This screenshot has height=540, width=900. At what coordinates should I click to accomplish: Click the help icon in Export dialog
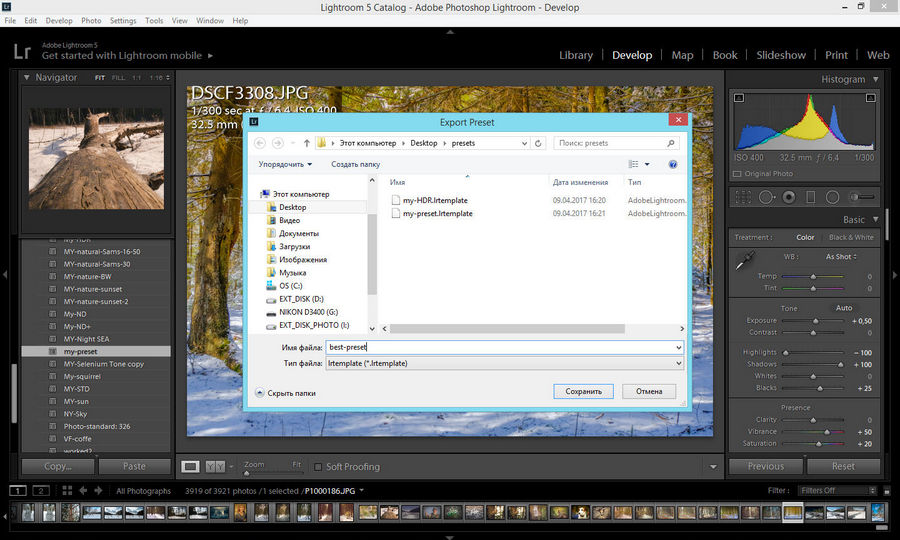click(673, 164)
